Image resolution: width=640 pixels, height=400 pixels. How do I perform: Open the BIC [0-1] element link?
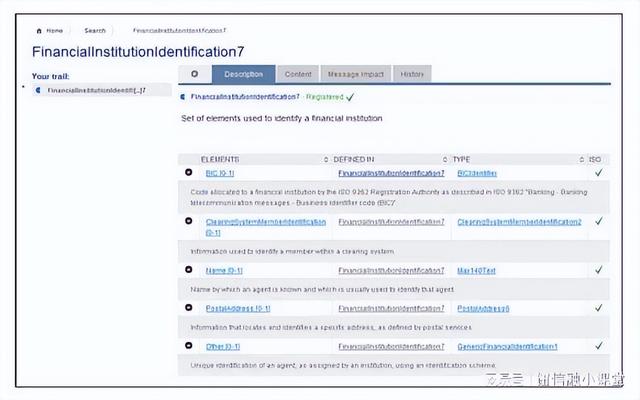pos(220,173)
